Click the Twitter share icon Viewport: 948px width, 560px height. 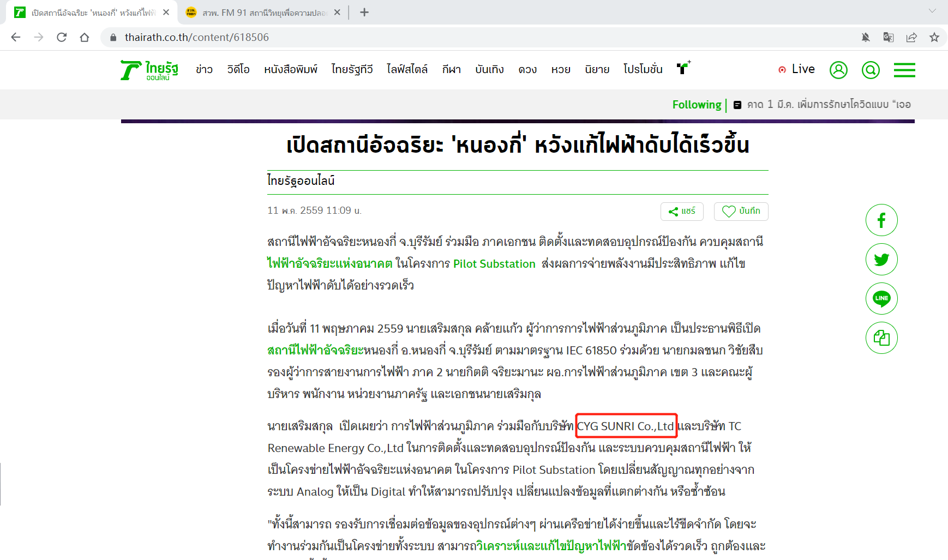pos(881,260)
